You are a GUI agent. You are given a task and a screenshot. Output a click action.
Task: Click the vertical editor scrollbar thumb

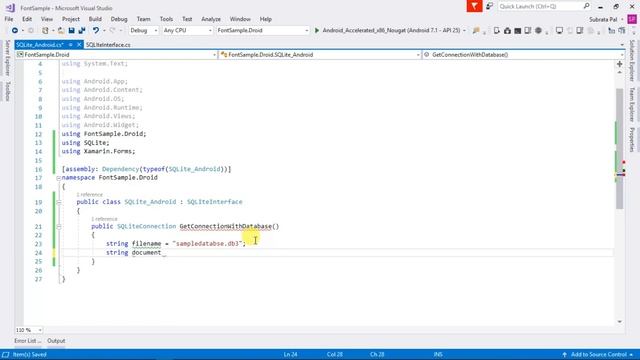(x=620, y=148)
